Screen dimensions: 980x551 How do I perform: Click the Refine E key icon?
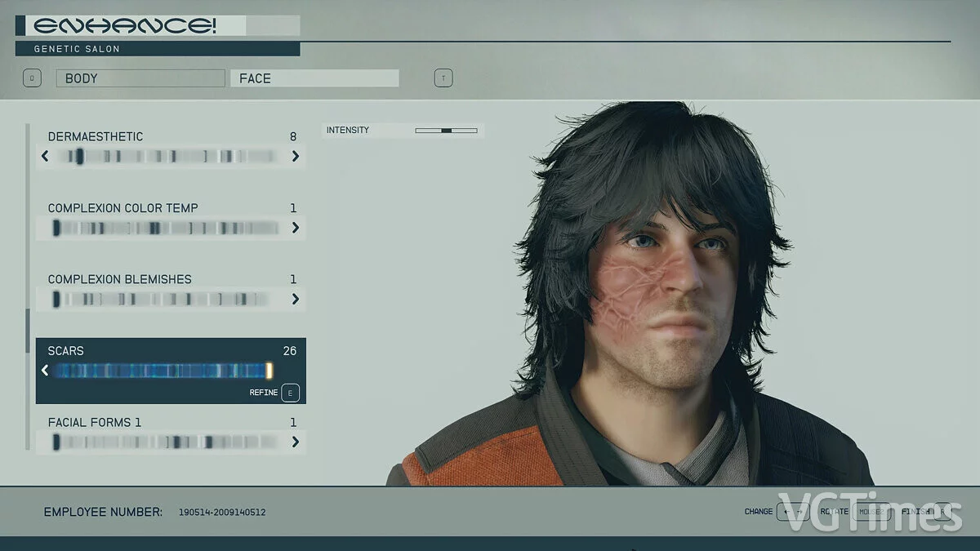pyautogui.click(x=290, y=393)
